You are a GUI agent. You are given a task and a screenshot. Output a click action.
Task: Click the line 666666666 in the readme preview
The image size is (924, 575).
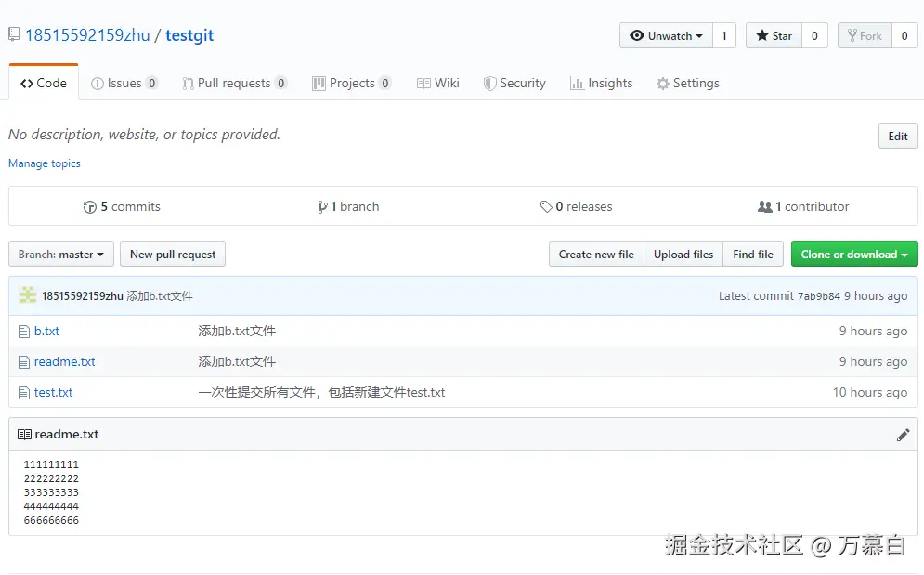[51, 520]
